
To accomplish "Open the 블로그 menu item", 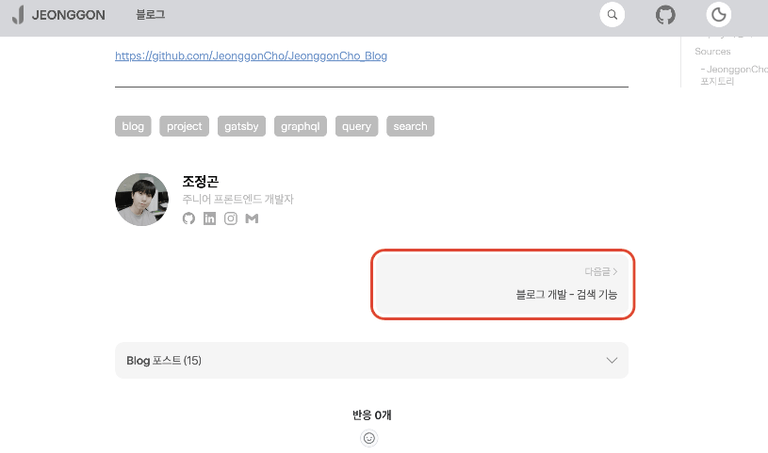I will (x=150, y=15).
